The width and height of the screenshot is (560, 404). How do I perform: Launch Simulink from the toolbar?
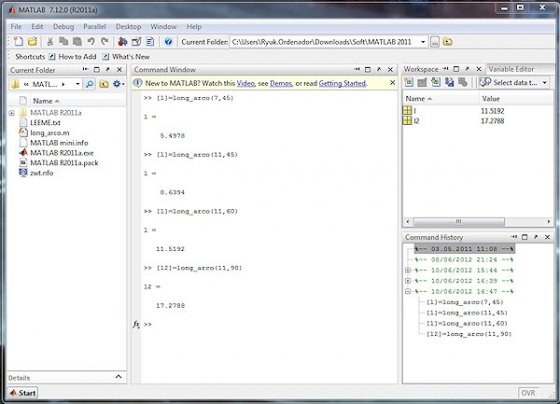(x=122, y=42)
